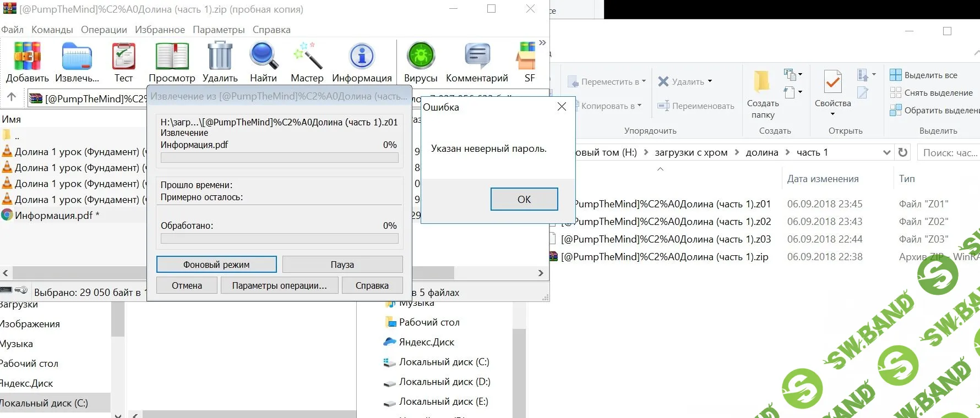
Task: Click the Тест (Test) toolbar icon
Action: pyautogui.click(x=123, y=57)
